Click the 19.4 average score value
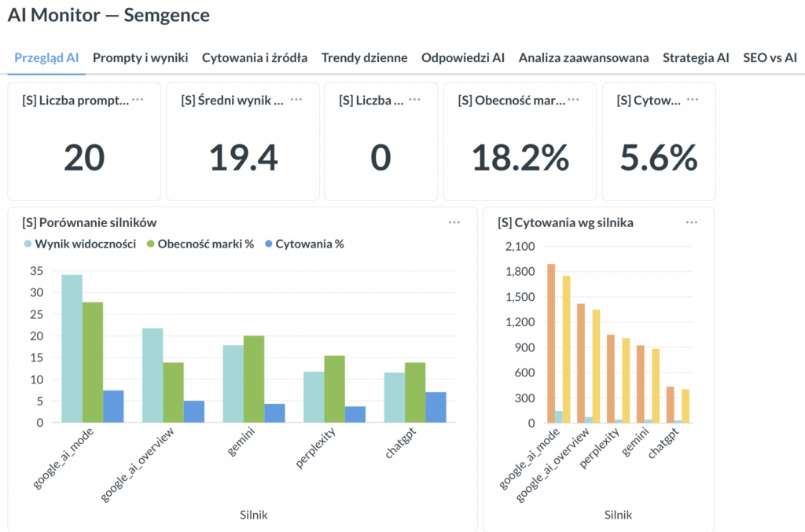Screen dimensions: 805x532 coord(244,158)
